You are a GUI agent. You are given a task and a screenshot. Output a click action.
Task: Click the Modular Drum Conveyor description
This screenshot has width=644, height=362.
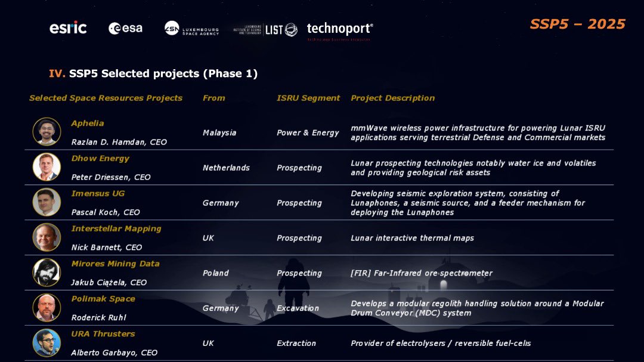(x=477, y=308)
